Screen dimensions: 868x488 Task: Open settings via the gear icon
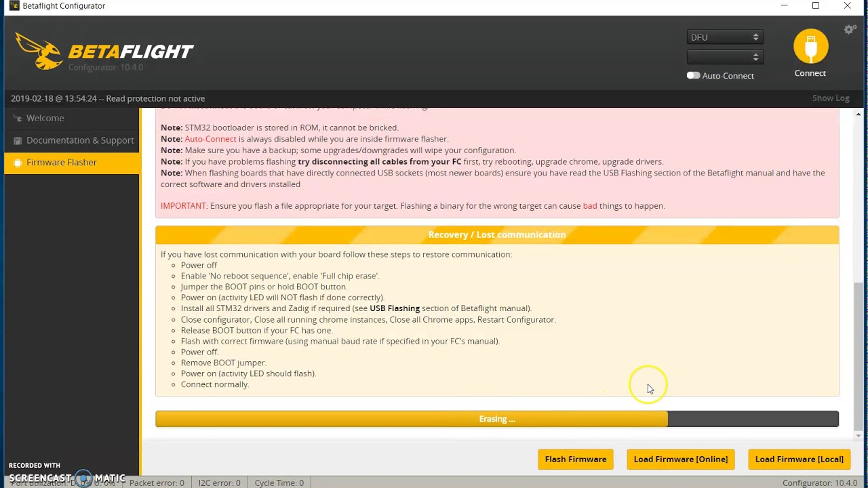pyautogui.click(x=850, y=30)
